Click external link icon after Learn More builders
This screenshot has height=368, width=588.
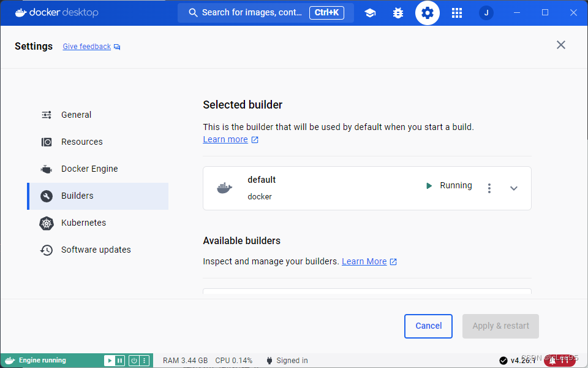point(393,262)
